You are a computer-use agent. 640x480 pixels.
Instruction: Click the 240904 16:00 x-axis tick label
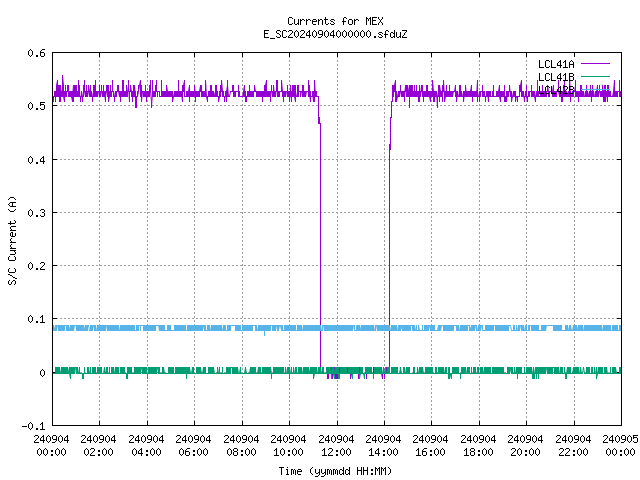tap(430, 445)
